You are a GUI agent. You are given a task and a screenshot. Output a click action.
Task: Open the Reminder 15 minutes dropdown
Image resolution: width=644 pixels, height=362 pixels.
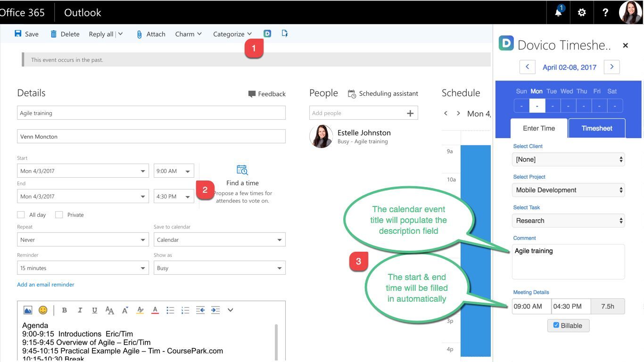tap(83, 268)
